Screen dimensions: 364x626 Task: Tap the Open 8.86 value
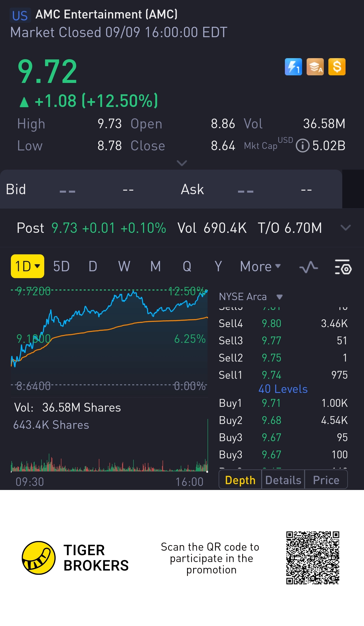coord(223,124)
